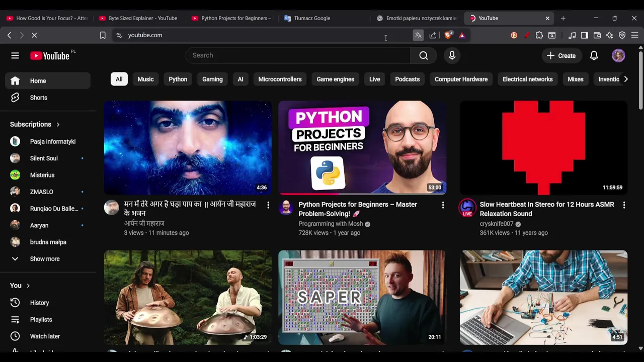Go back in browser history
This screenshot has height=362, width=644.
9,35
